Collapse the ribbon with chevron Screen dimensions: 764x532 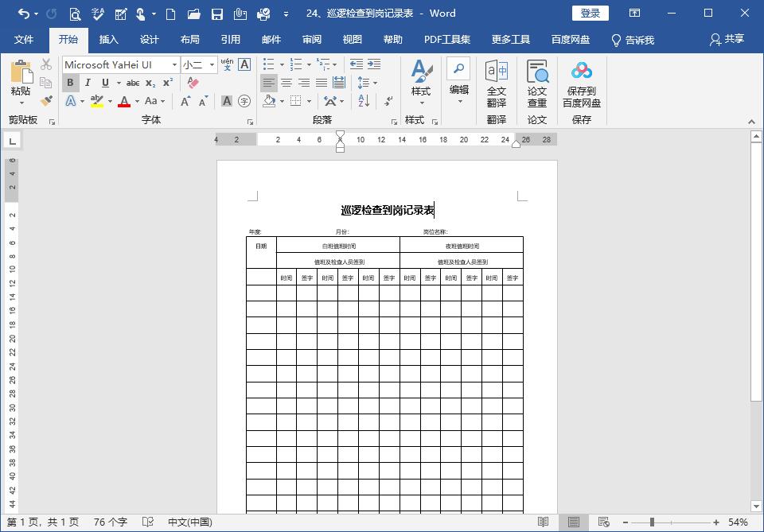[x=751, y=122]
